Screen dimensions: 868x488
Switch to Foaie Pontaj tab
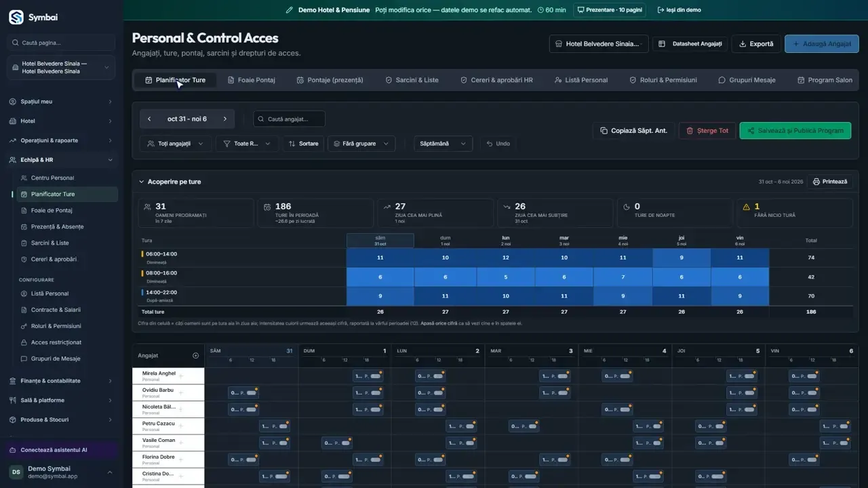pyautogui.click(x=251, y=80)
